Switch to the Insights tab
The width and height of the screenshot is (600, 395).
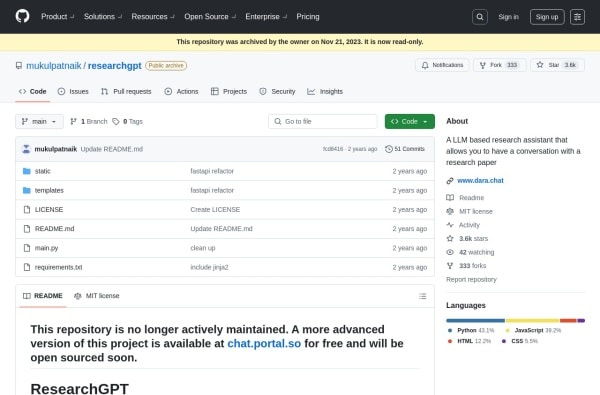tap(325, 91)
